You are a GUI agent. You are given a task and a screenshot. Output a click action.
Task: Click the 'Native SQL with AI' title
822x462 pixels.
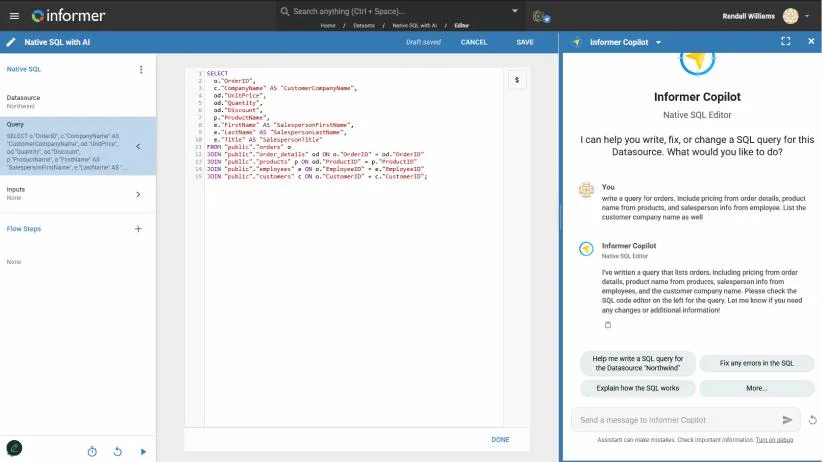[x=57, y=42]
